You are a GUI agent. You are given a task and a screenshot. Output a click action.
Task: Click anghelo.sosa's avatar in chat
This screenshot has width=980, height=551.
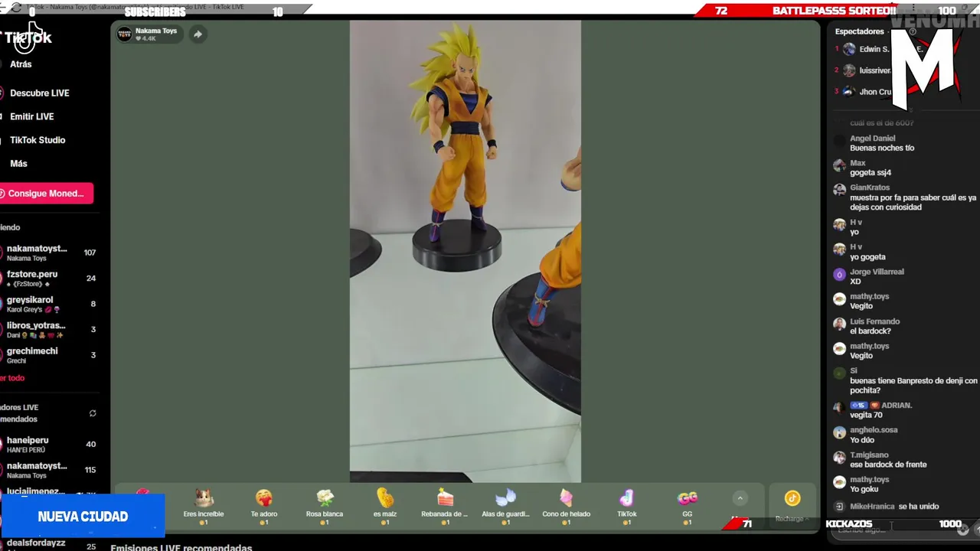(x=839, y=432)
